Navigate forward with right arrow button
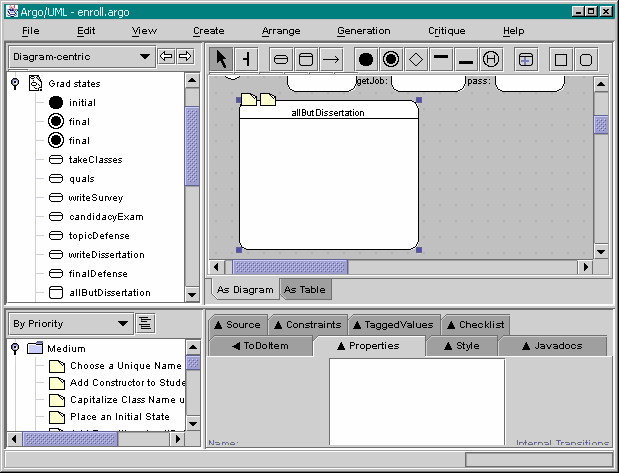This screenshot has width=619, height=473. tap(185, 56)
